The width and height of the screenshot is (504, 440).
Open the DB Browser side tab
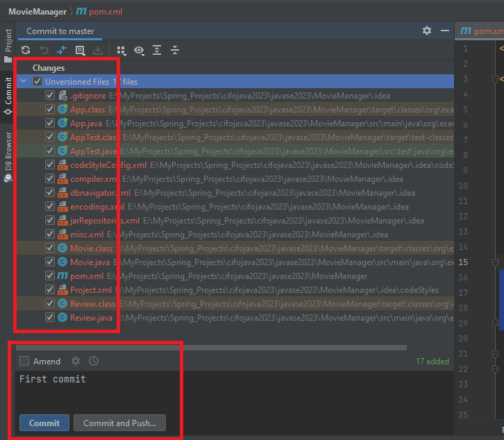[x=8, y=156]
